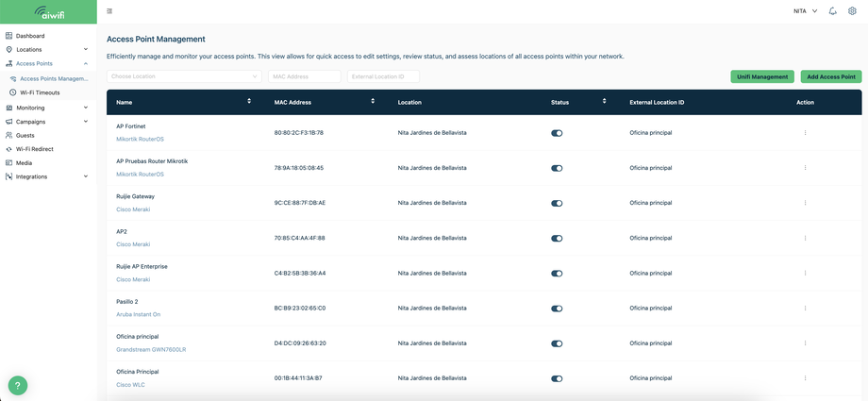
Task: Click the Location column header
Action: [x=409, y=103]
